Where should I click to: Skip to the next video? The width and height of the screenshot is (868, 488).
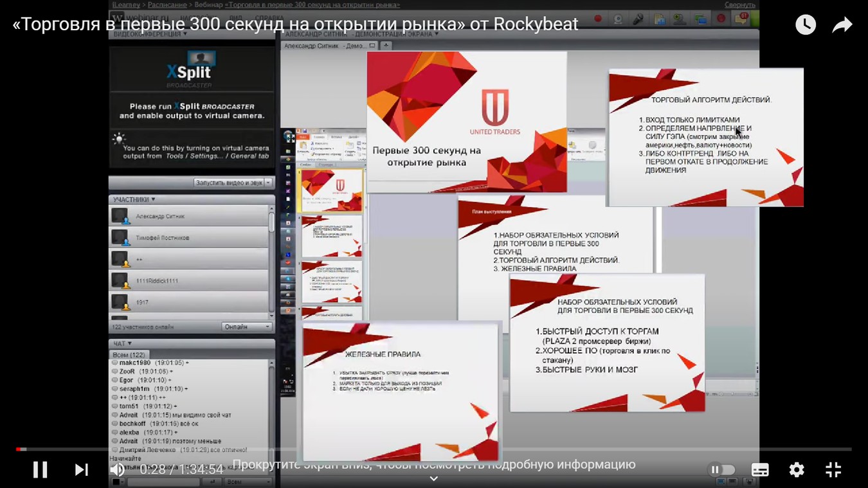click(x=81, y=470)
